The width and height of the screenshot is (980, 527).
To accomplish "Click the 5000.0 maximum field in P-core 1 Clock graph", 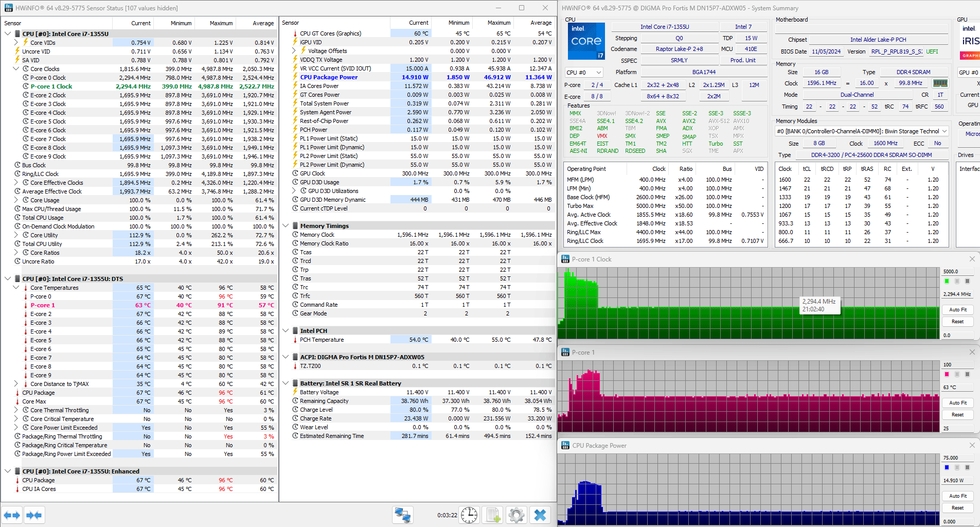I will [958, 271].
